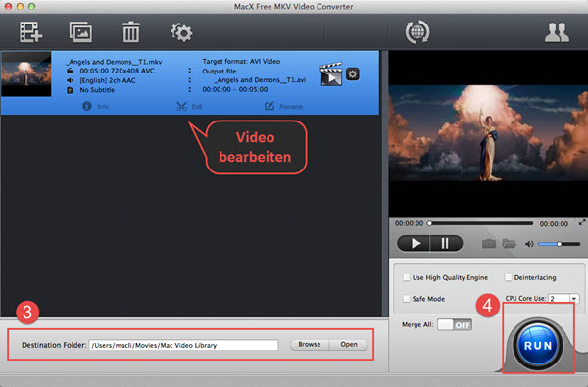The height and width of the screenshot is (387, 588).
Task: Click the trash Delete icon
Action: coord(131,32)
